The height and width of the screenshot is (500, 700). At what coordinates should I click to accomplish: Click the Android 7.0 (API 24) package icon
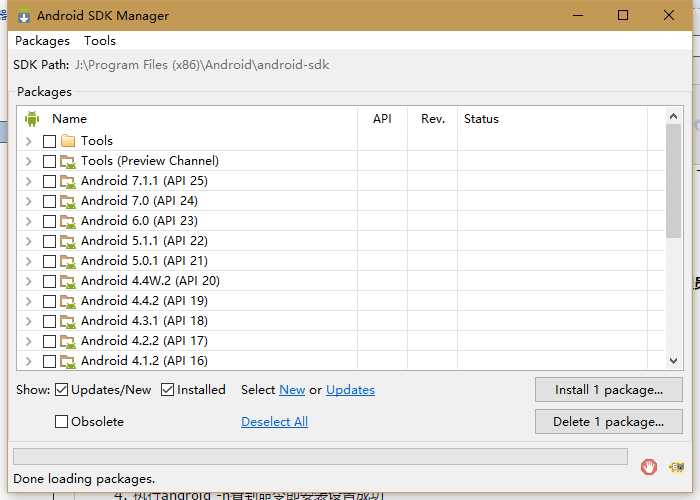[67, 201]
